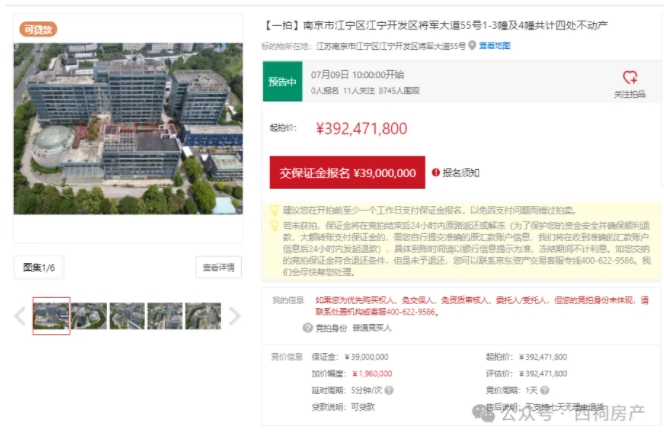Screen dimensions: 664x438
Task: Show the previous gallery thumbnails with the left arrow
Action: pyautogui.click(x=19, y=317)
